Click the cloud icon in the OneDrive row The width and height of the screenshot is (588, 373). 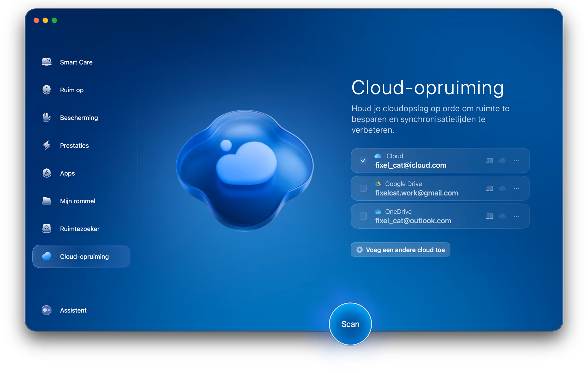tap(502, 216)
